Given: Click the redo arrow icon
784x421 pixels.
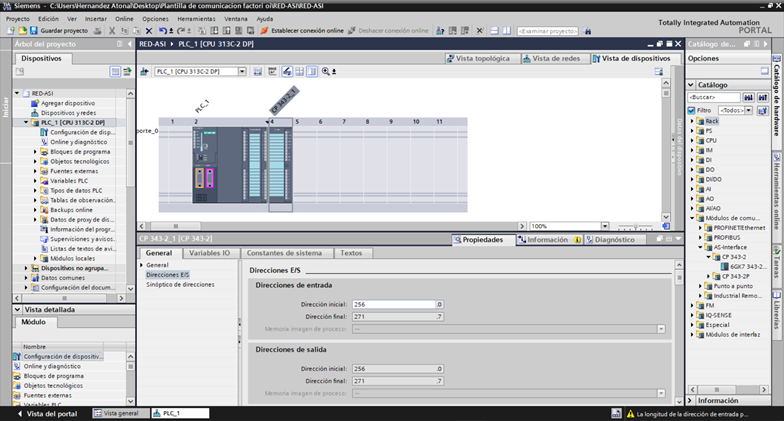Looking at the screenshot, I should coord(181,30).
